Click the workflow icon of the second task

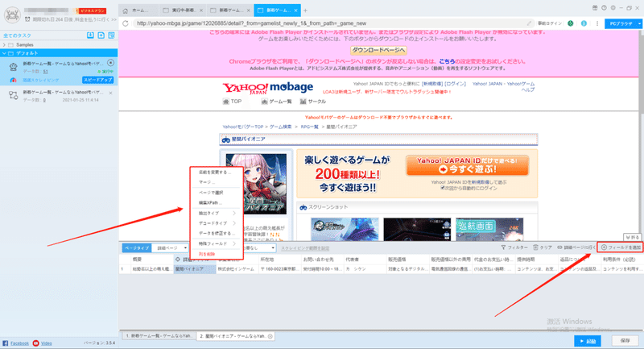13,95
